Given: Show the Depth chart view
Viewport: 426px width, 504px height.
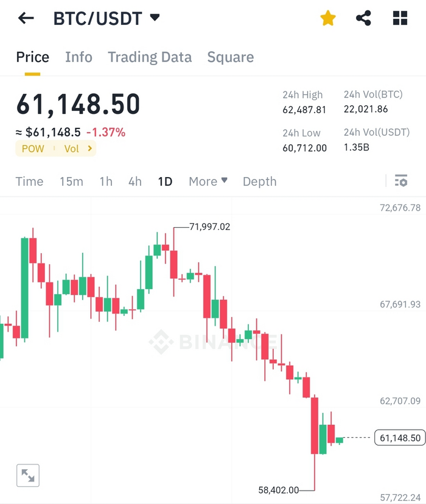Looking at the screenshot, I should pyautogui.click(x=259, y=181).
